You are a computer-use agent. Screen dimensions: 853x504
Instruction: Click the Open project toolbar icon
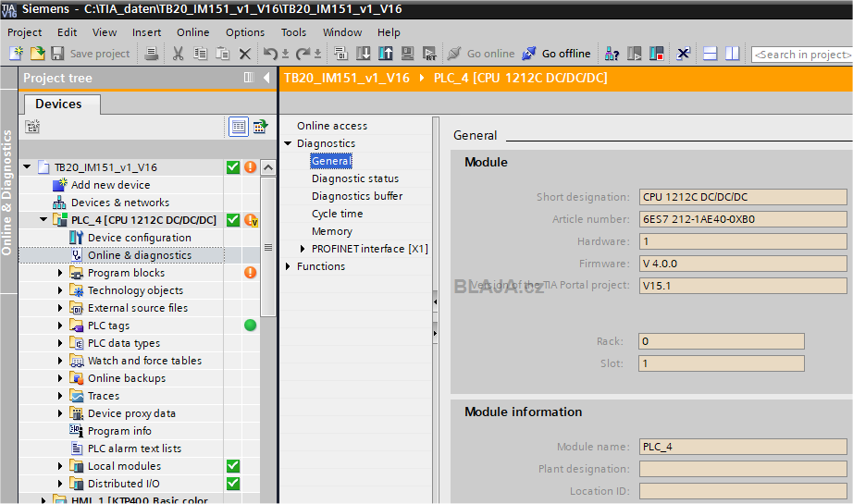37,54
